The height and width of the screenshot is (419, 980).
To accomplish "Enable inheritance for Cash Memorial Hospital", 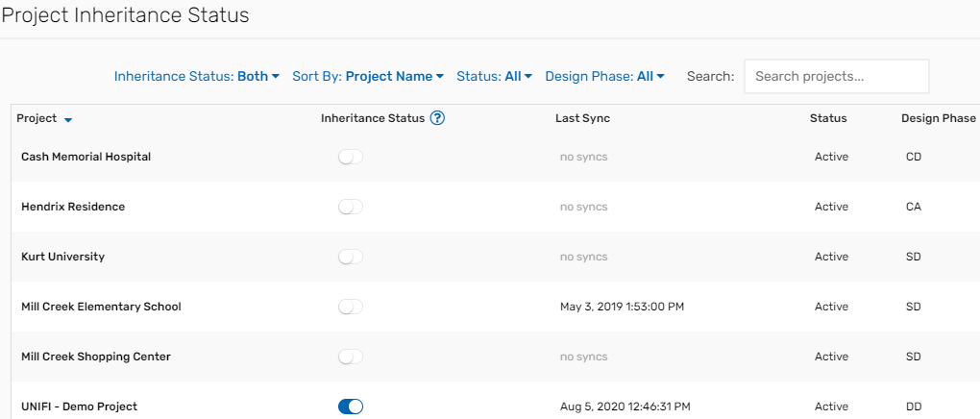I will pyautogui.click(x=351, y=157).
